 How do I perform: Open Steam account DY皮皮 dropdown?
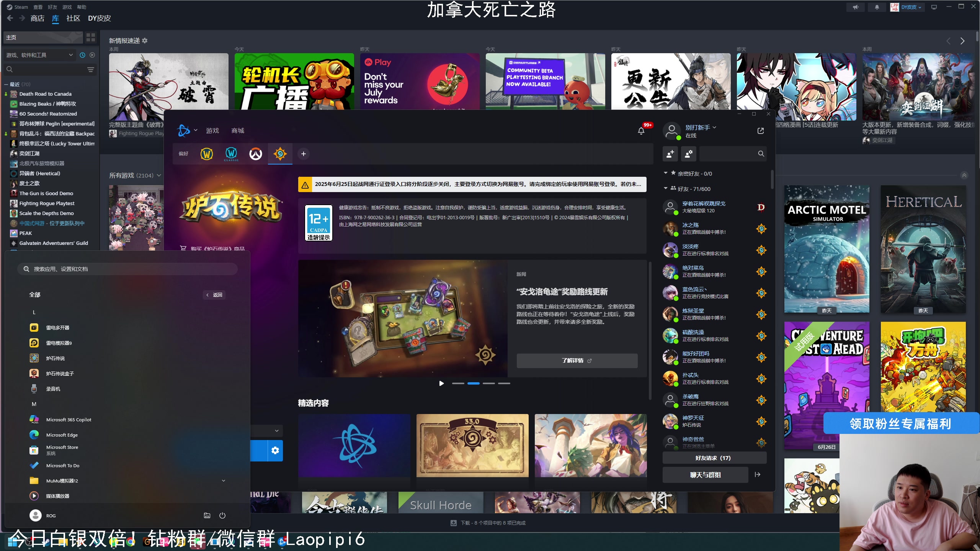point(911,7)
